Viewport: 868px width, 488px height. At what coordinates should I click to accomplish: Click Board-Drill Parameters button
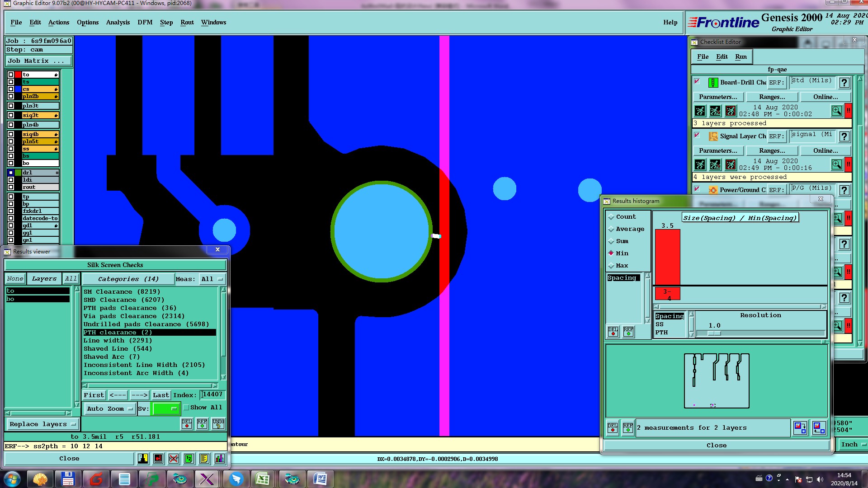717,97
